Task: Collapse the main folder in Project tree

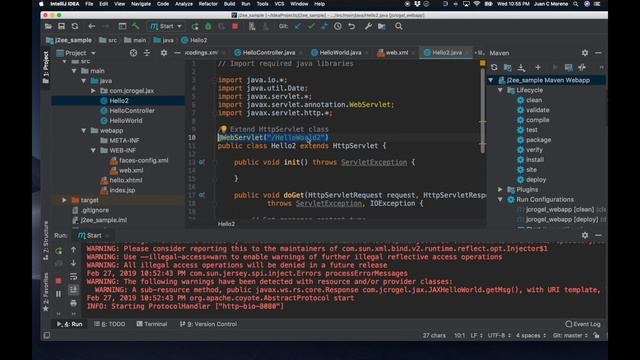Action: [74, 71]
